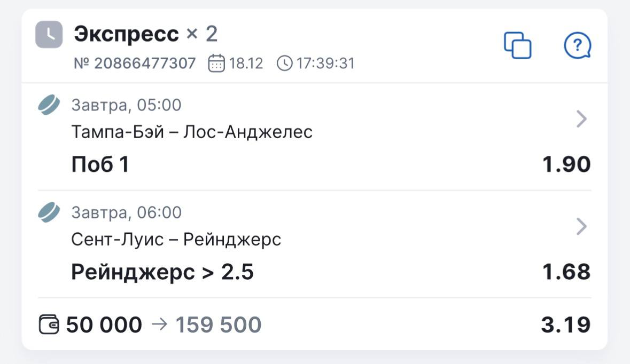
Task: Expand Тампа-Бэй – Лос-Анджелес match chevron
Action: point(582,120)
